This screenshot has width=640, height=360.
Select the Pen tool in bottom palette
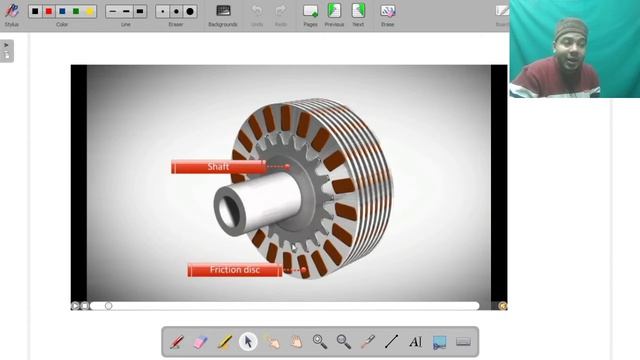pyautogui.click(x=176, y=342)
